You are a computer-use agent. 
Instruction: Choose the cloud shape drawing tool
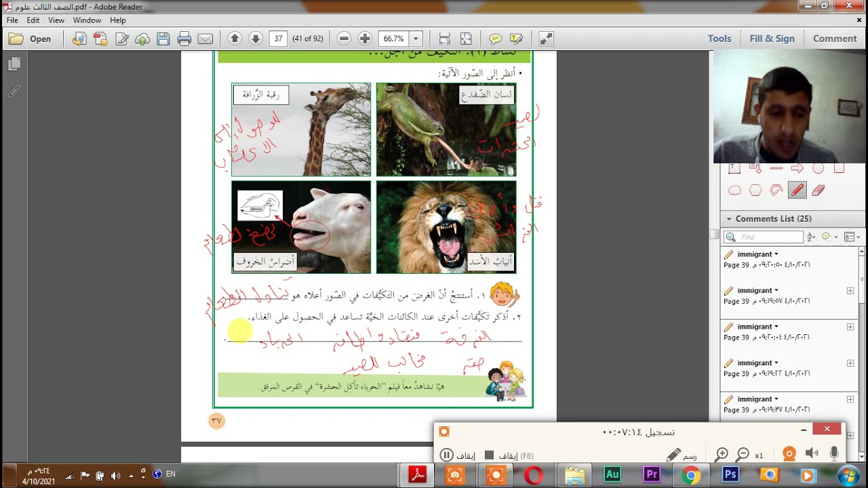[x=734, y=190]
